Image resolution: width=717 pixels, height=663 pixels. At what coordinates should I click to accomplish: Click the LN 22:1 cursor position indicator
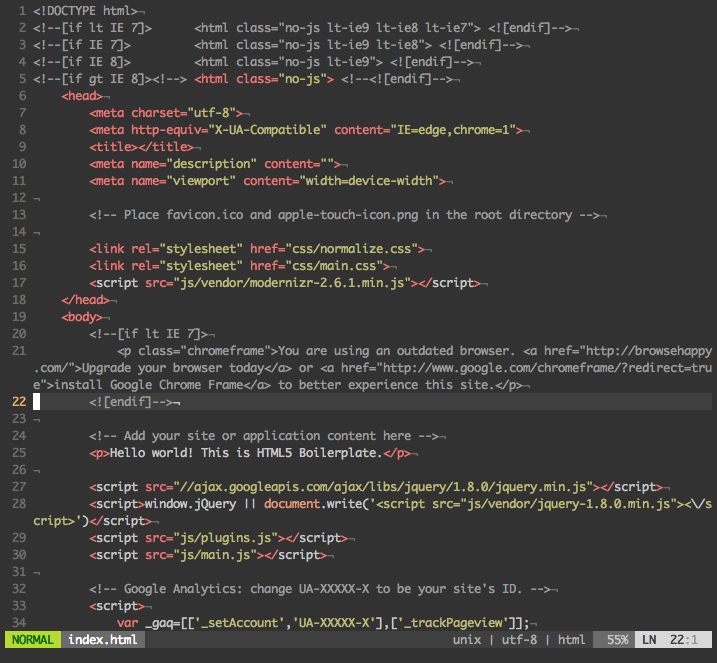tap(673, 640)
